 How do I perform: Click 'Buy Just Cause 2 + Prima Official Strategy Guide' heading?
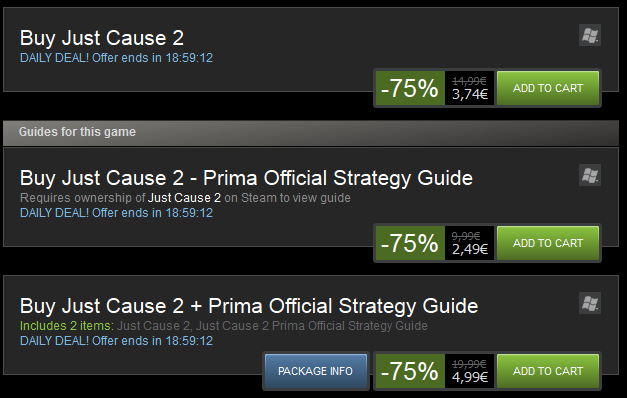tap(249, 306)
